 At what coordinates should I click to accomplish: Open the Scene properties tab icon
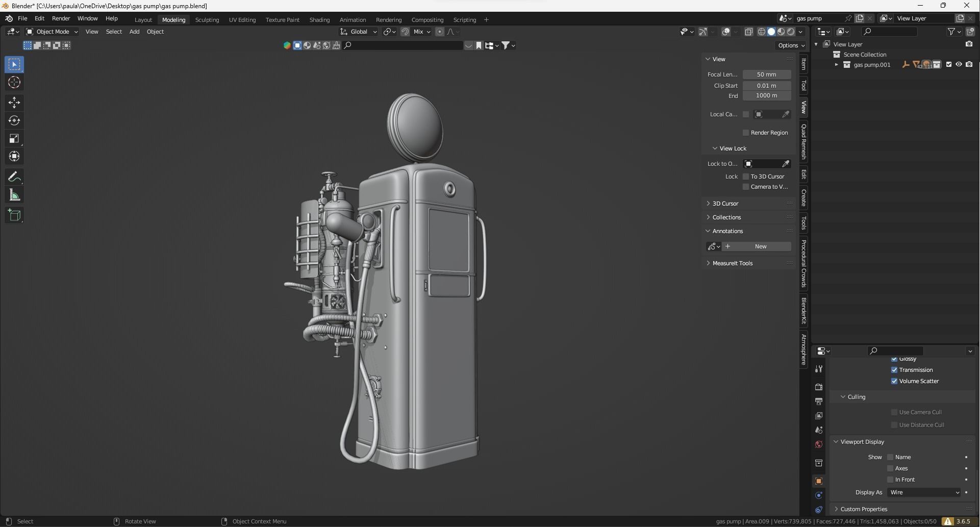(819, 430)
